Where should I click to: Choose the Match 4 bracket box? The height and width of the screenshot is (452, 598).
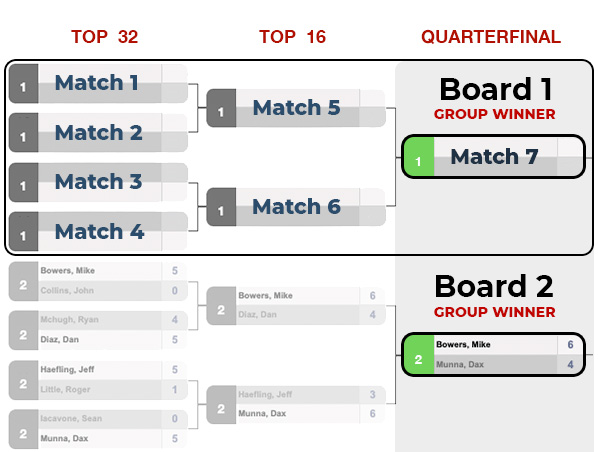coord(98,231)
